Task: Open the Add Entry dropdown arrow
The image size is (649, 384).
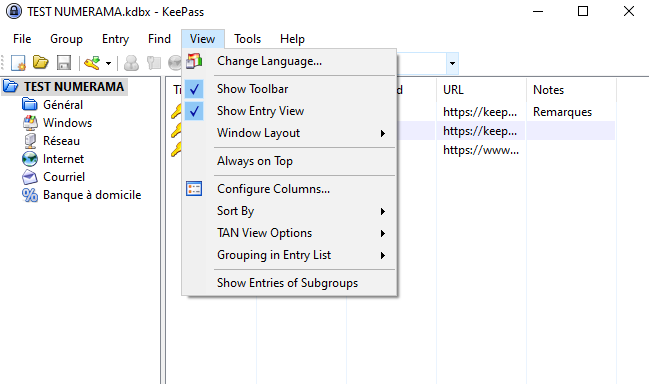Action: coord(108,63)
